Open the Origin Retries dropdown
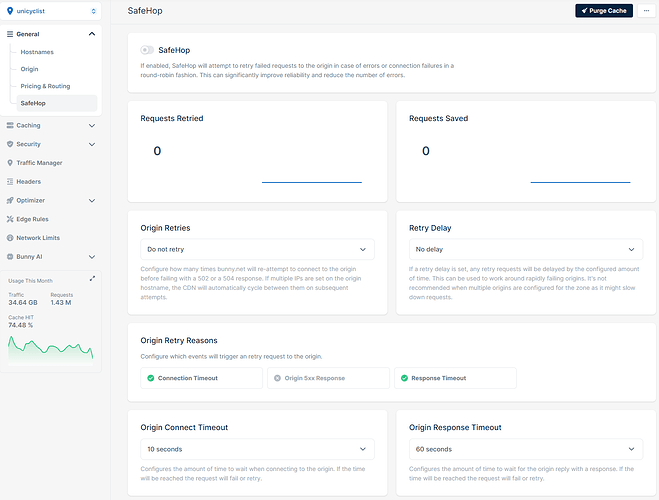659x500 pixels. (x=257, y=249)
